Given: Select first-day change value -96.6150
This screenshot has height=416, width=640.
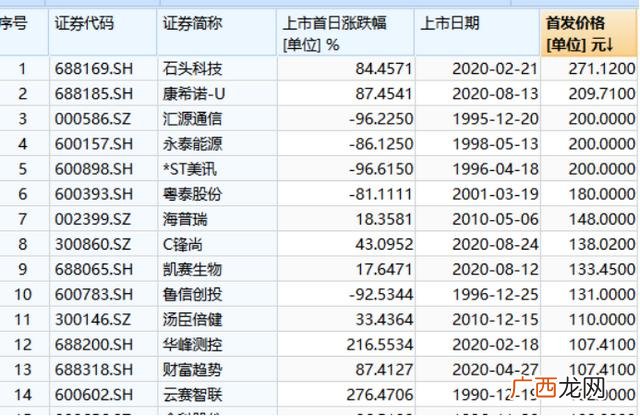Looking at the screenshot, I should click(x=381, y=169).
